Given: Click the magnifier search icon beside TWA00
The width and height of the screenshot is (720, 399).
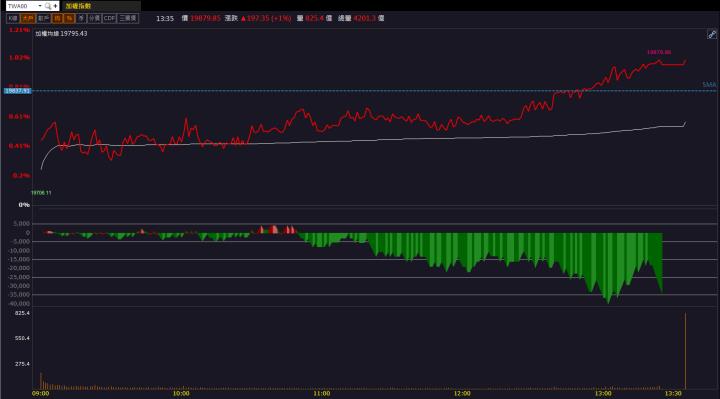Looking at the screenshot, I should [48, 6].
